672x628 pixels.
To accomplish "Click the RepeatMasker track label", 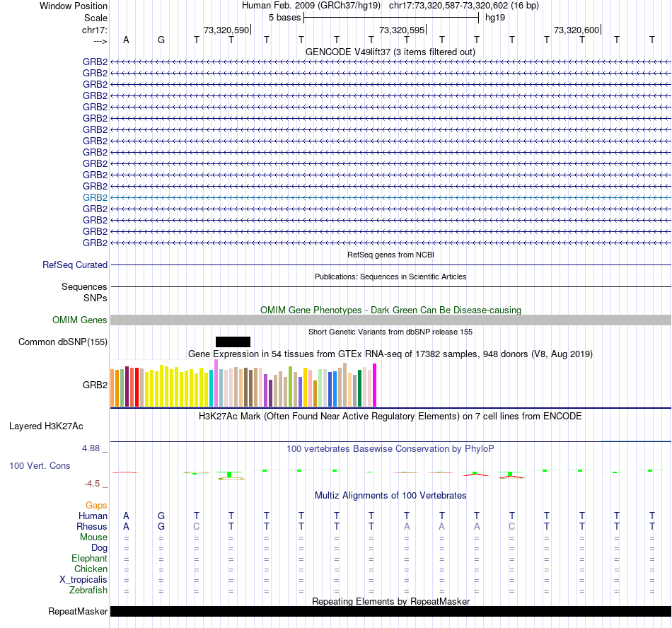I will [78, 611].
